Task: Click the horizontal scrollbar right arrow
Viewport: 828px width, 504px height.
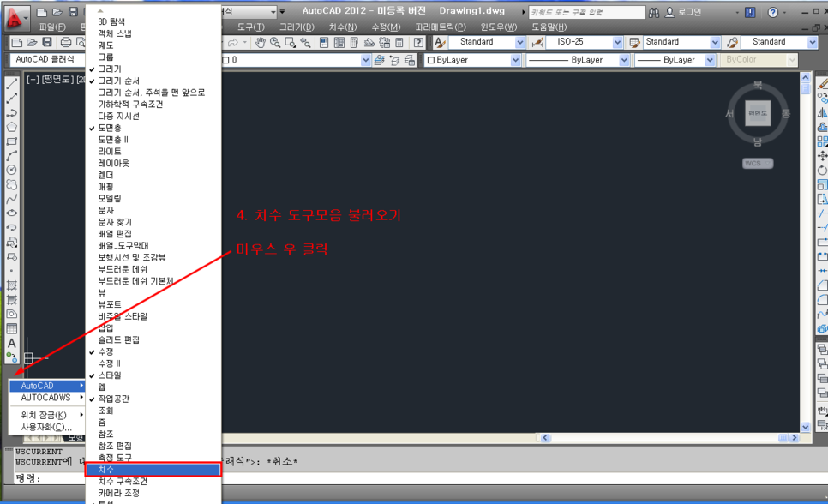Action: click(795, 437)
